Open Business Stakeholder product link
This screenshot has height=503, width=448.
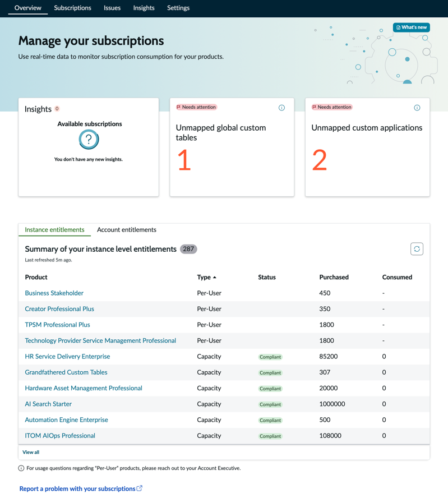point(54,293)
